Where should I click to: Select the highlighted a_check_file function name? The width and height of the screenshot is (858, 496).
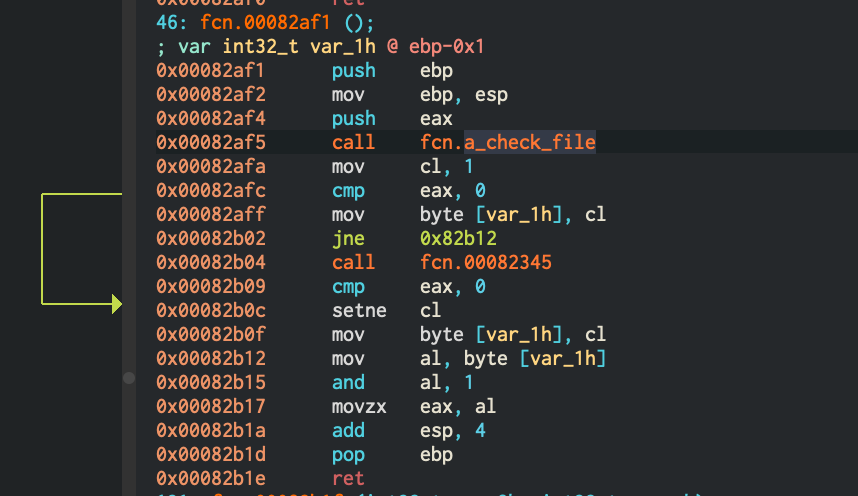[x=530, y=142]
